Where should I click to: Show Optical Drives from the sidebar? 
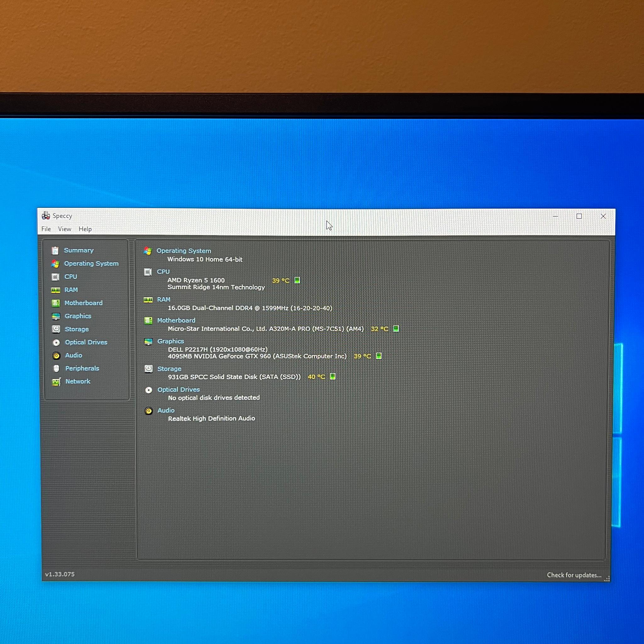pos(86,342)
